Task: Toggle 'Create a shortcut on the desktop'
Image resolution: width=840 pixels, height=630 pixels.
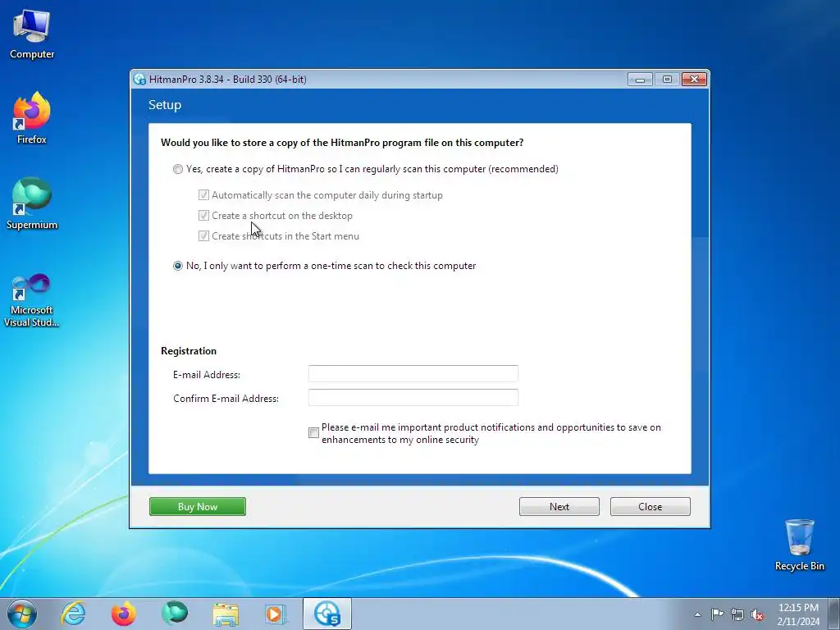Action: coord(203,216)
